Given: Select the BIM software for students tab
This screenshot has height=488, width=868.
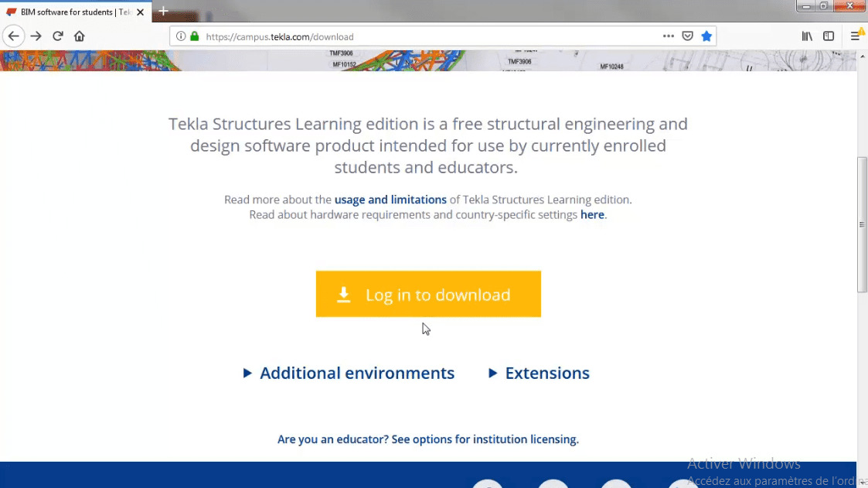Looking at the screenshot, I should tap(76, 12).
